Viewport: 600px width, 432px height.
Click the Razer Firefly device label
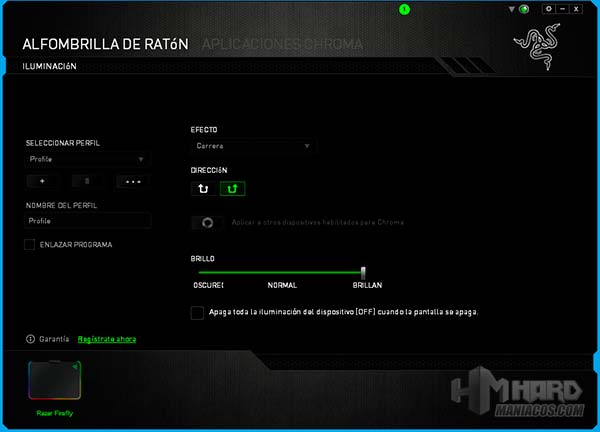coord(54,413)
